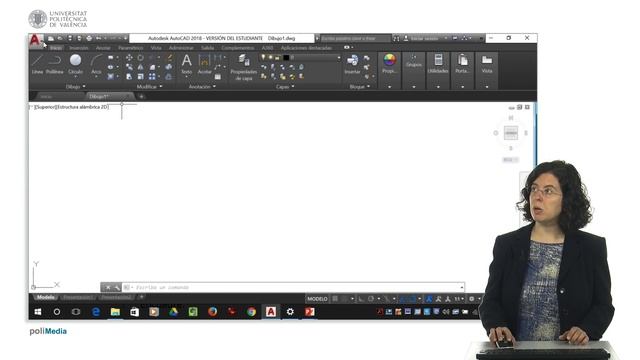Viewport: 640px width, 360px height.
Task: Switch to the Anotar ribbon tab
Action: 103,48
